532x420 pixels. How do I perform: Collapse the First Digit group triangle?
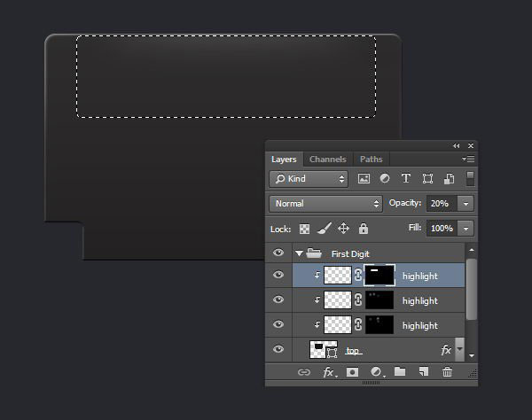tap(300, 253)
